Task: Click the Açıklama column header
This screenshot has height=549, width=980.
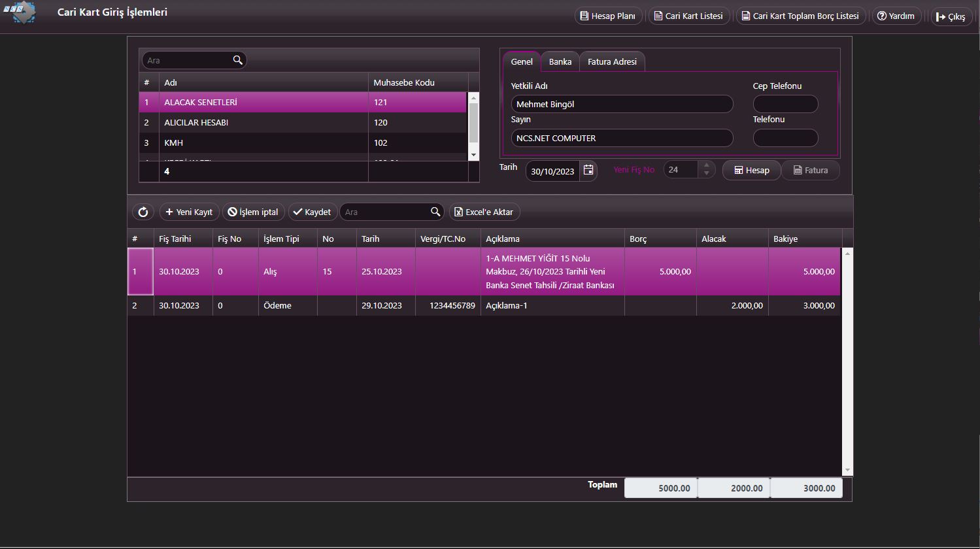Action: pyautogui.click(x=552, y=239)
